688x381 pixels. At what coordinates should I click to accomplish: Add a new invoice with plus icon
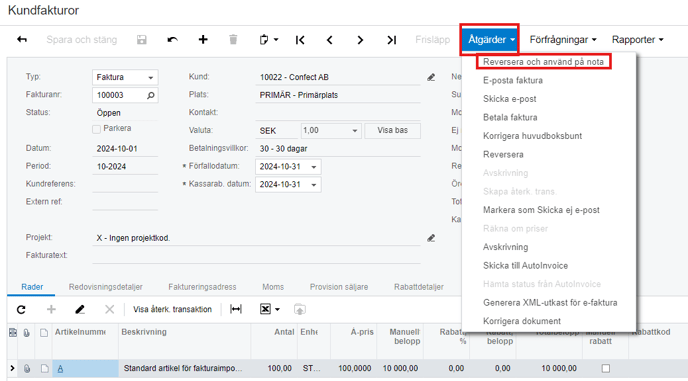click(x=203, y=40)
